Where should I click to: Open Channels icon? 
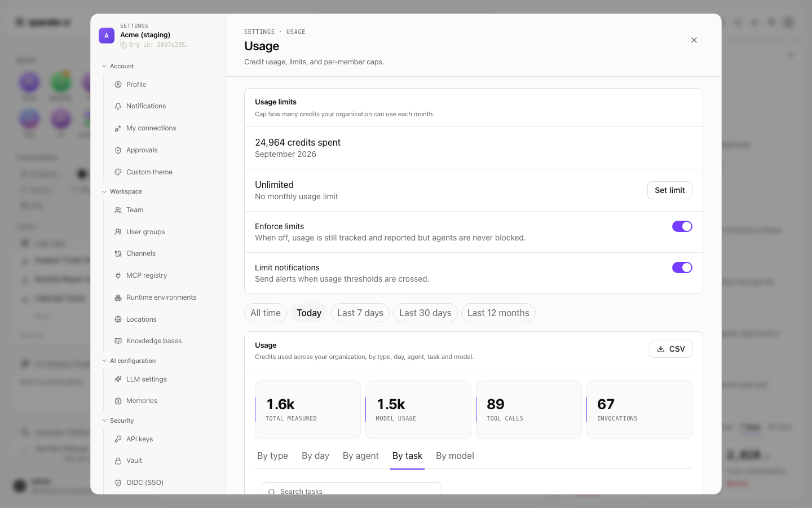118,253
